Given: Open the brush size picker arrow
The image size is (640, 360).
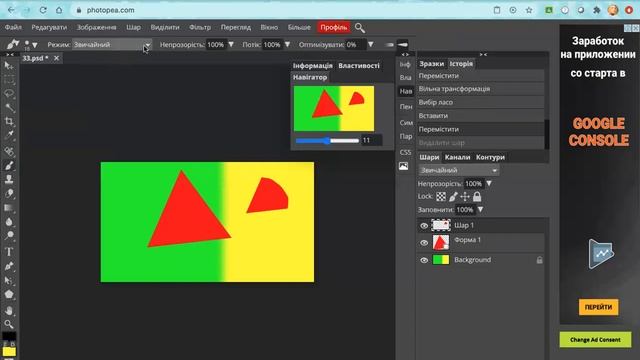Looking at the screenshot, I should click(x=35, y=45).
